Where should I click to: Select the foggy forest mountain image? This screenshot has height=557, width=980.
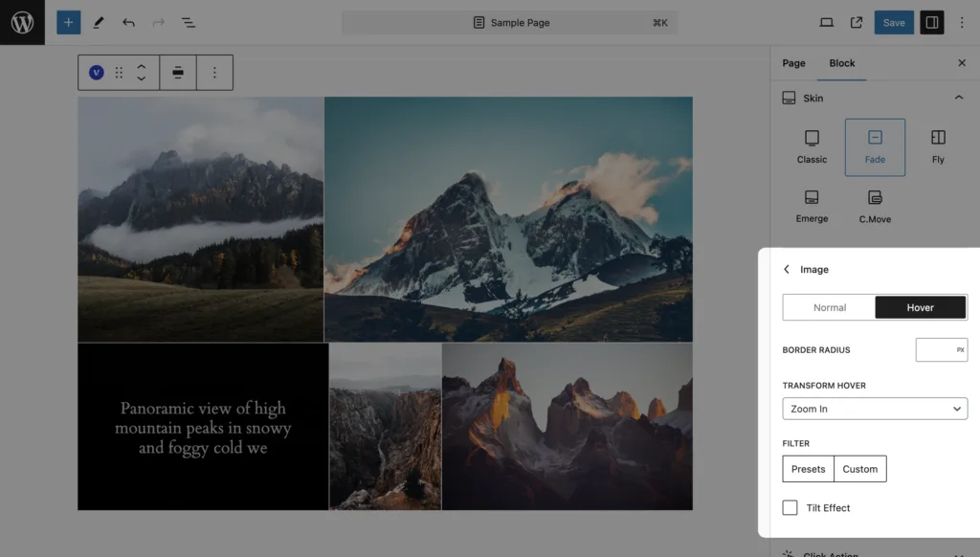tap(201, 219)
